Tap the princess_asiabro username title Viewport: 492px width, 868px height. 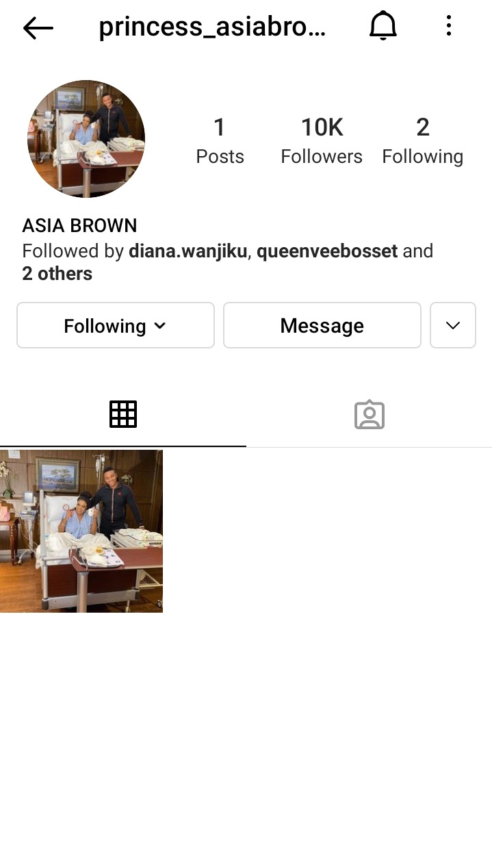pos(213,27)
